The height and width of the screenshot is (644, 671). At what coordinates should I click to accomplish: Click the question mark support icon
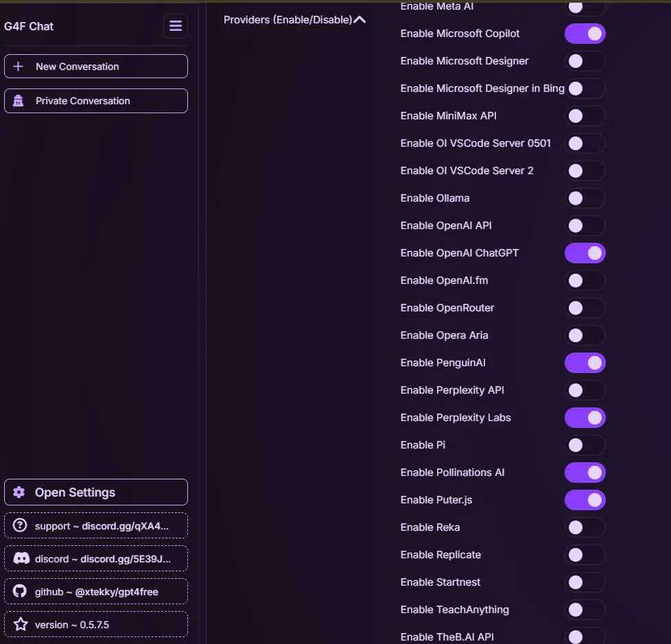click(x=20, y=525)
